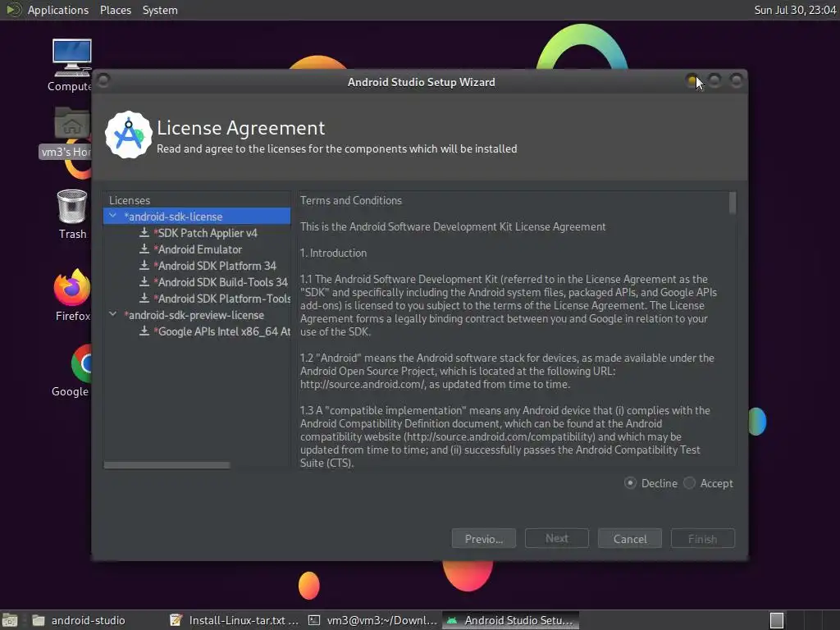Click the SDK Patch Applier v4 download icon
This screenshot has height=630, width=840.
[x=144, y=232]
